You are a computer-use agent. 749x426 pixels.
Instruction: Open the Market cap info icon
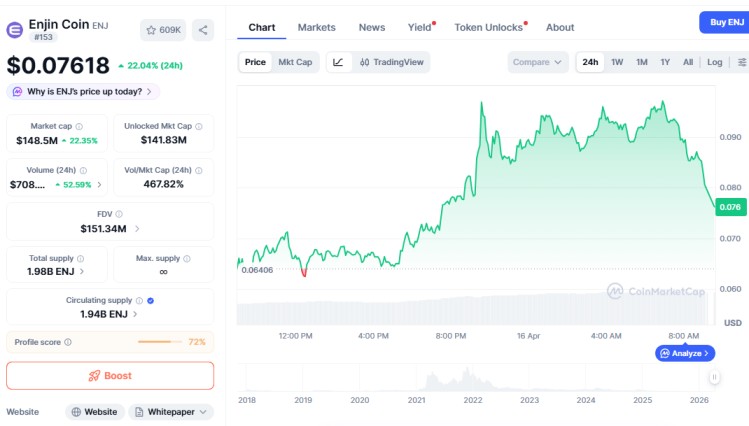(x=79, y=127)
